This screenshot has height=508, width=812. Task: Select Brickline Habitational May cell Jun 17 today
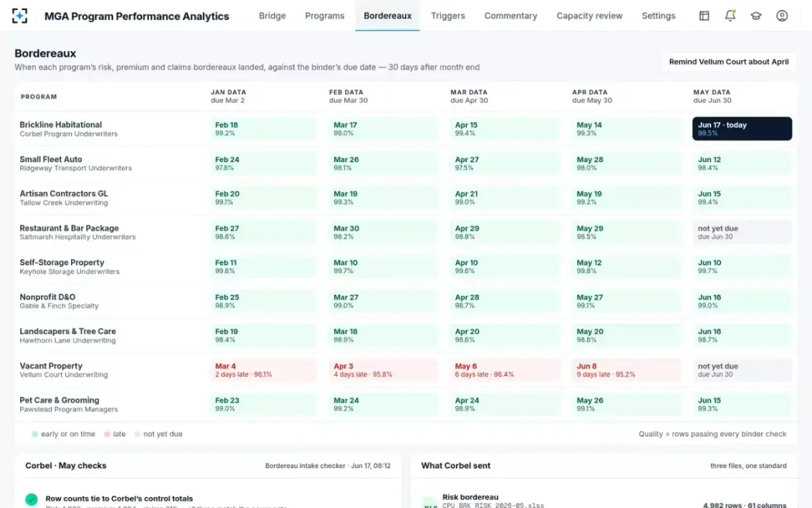(x=742, y=129)
